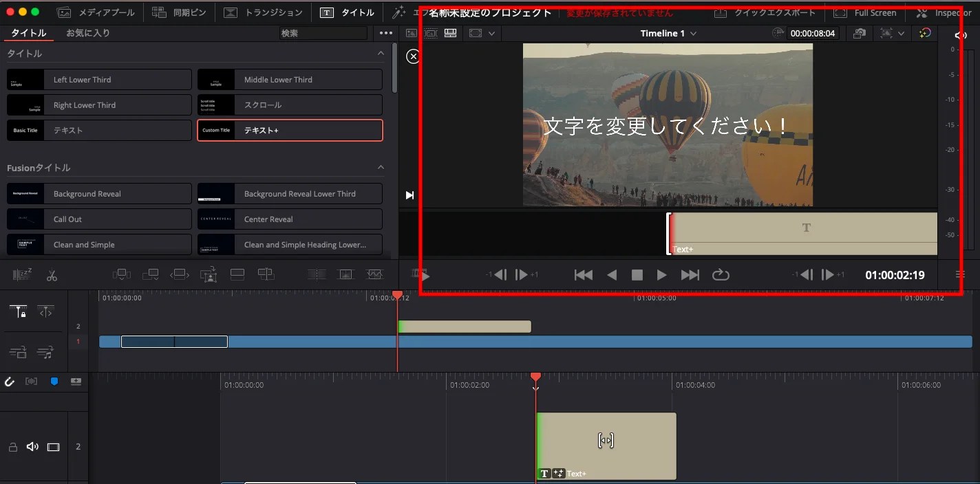Click the 01:00:02:19 timecode display
The width and height of the screenshot is (980, 484).
point(895,275)
